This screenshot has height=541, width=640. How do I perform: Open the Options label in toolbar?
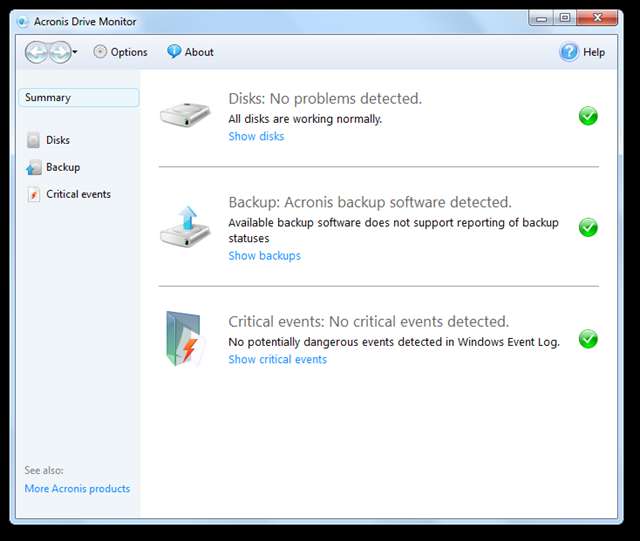pos(129,52)
